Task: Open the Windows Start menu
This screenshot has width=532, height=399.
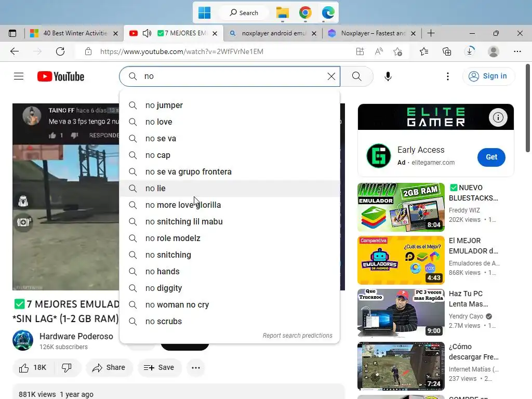Action: pos(204,13)
